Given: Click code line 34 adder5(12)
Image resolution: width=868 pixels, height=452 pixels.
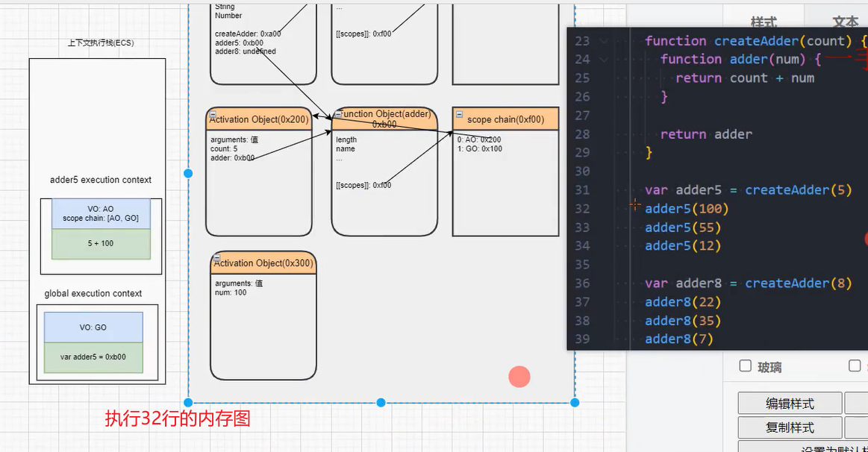Looking at the screenshot, I should pyautogui.click(x=683, y=245).
